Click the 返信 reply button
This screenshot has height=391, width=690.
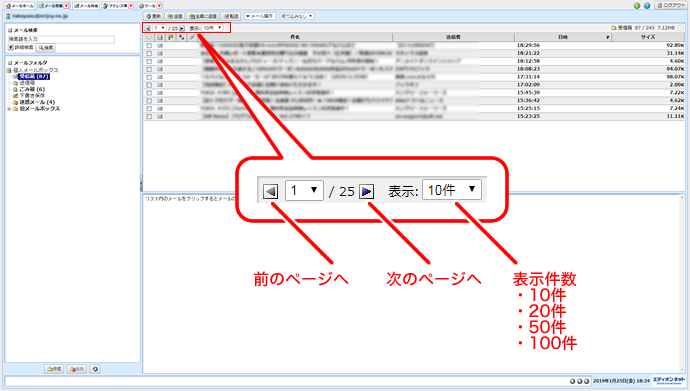[x=175, y=16]
